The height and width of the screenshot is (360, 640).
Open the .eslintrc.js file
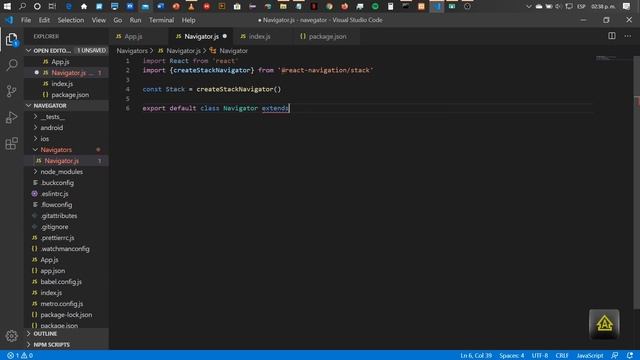[x=66, y=194]
